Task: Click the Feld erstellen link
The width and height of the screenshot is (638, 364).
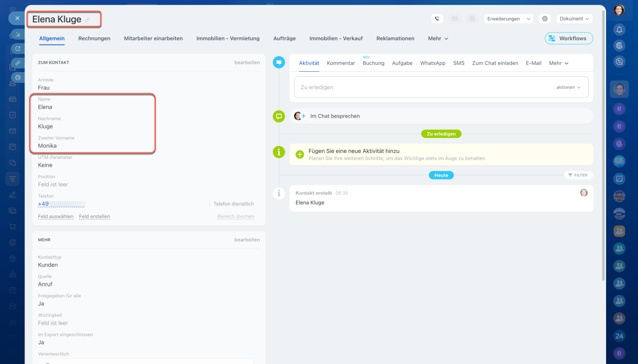Action: 94,217
